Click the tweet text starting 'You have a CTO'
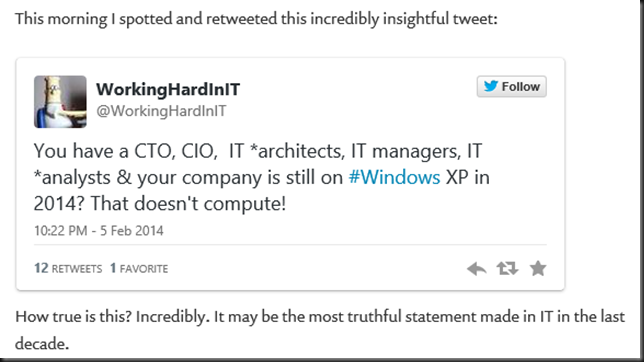Screen dimensions: 644x362 262,177
